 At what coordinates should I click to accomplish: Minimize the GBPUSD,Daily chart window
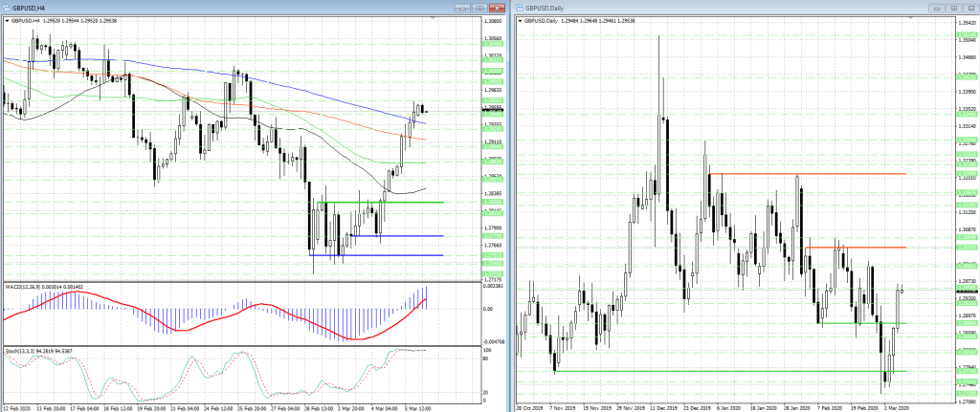pyautogui.click(x=937, y=8)
